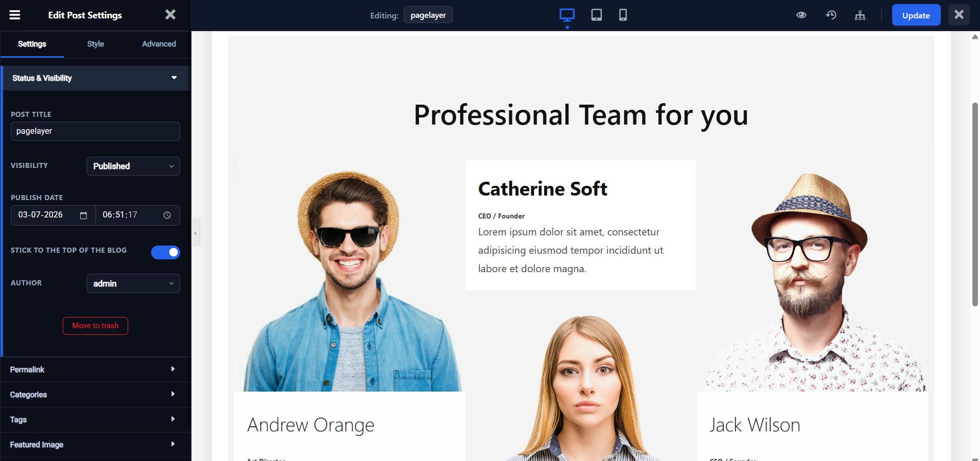Switch to the Style tab
Image resolution: width=980 pixels, height=461 pixels.
pos(95,44)
